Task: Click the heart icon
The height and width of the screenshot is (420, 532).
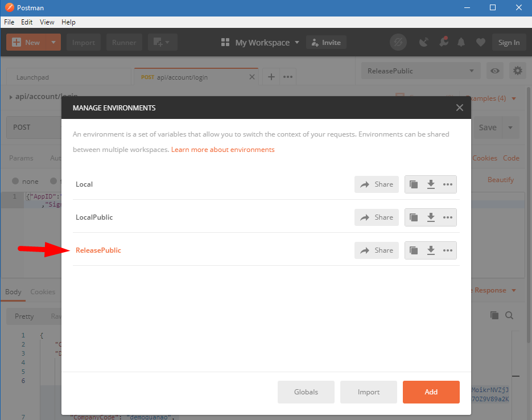Action: click(x=480, y=43)
